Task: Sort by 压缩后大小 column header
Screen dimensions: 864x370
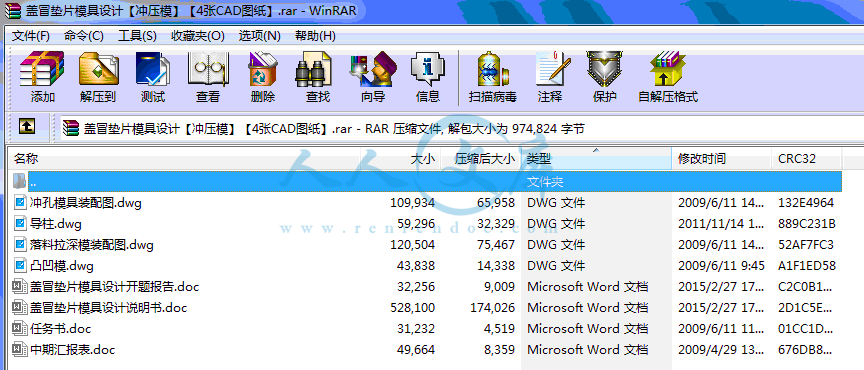Action: [x=481, y=159]
